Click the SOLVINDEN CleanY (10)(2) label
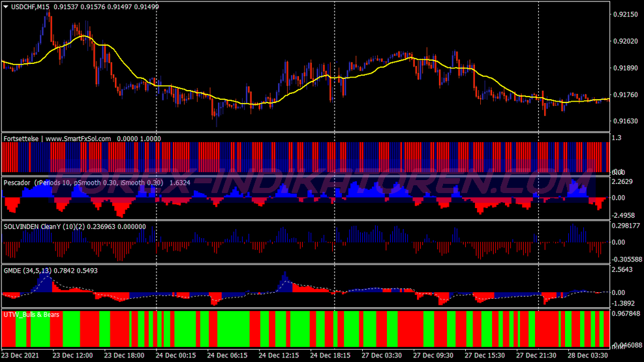The image size is (644, 362). [x=44, y=226]
